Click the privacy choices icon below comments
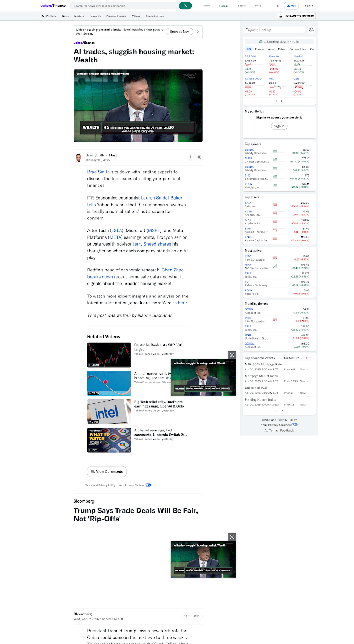Screen dimensions: 354x644 click(148, 485)
